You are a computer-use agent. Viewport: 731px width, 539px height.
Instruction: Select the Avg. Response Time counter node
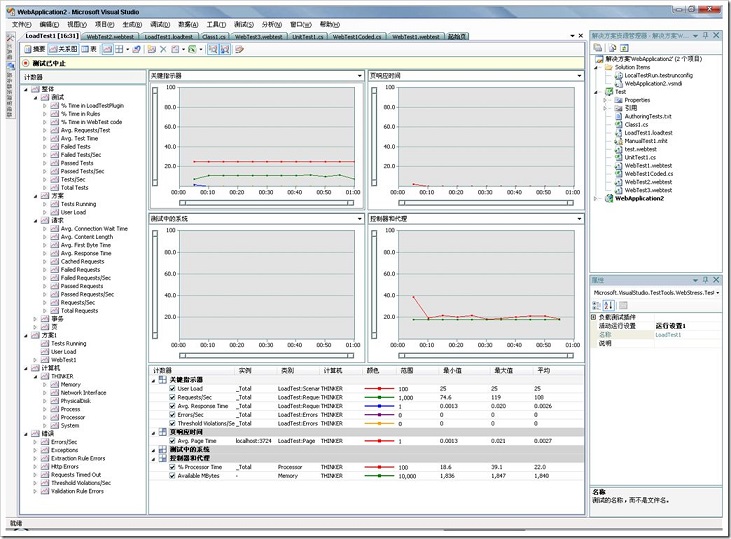(85, 253)
